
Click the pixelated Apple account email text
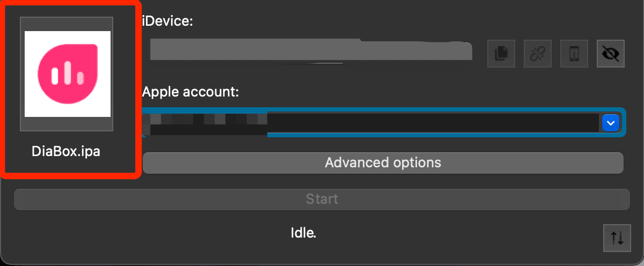coord(208,123)
